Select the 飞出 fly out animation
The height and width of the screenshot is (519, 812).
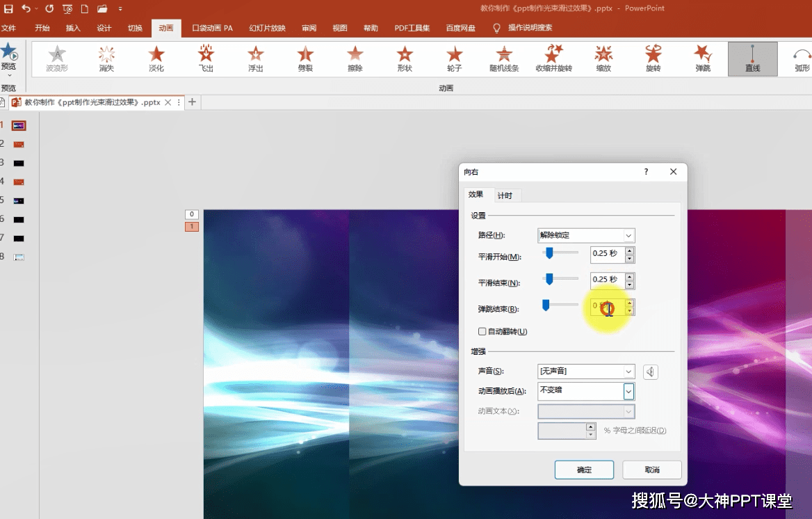point(206,58)
